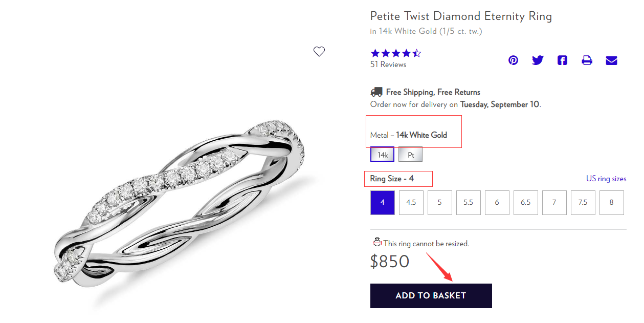Select ring size 8
Viewport: 644px width, 323px height.
(x=611, y=202)
